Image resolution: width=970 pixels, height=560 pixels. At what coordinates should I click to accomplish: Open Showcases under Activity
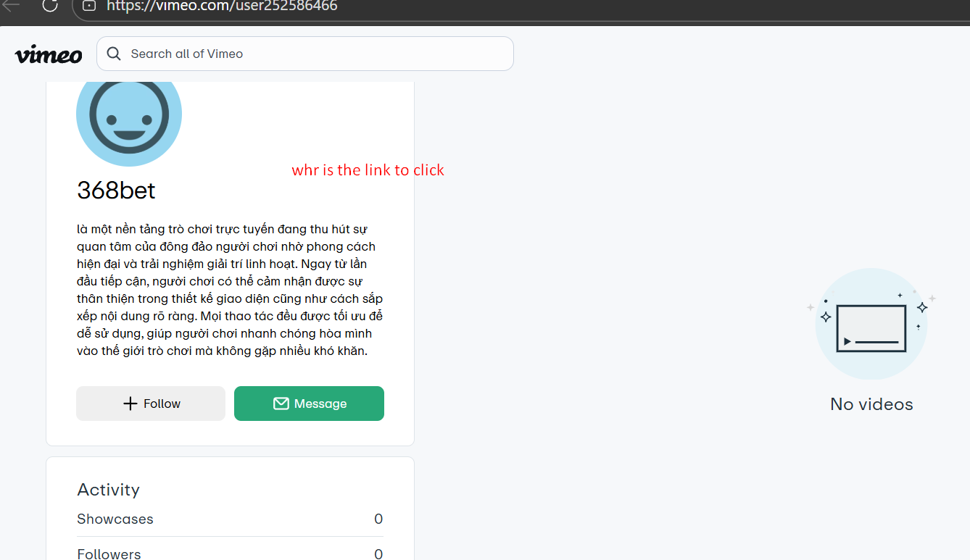click(x=115, y=519)
